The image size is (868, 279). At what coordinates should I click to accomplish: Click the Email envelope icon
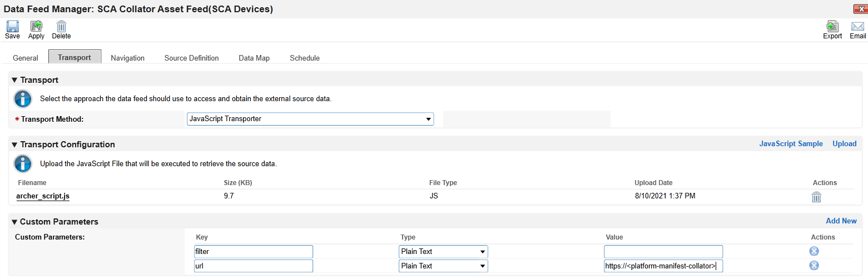857,27
